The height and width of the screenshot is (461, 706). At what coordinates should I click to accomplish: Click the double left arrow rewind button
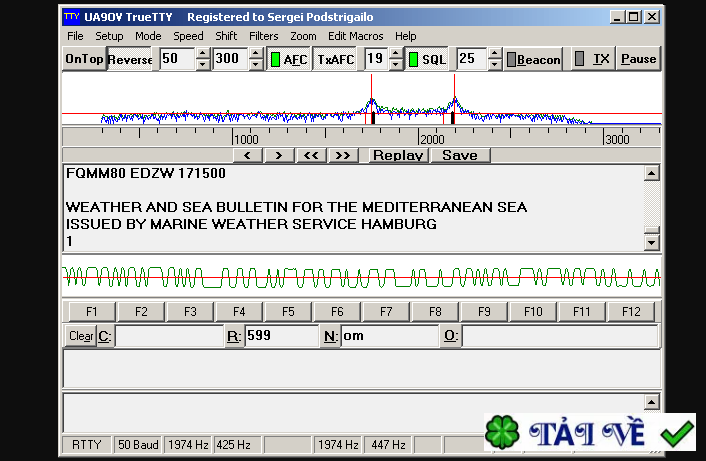(x=311, y=155)
